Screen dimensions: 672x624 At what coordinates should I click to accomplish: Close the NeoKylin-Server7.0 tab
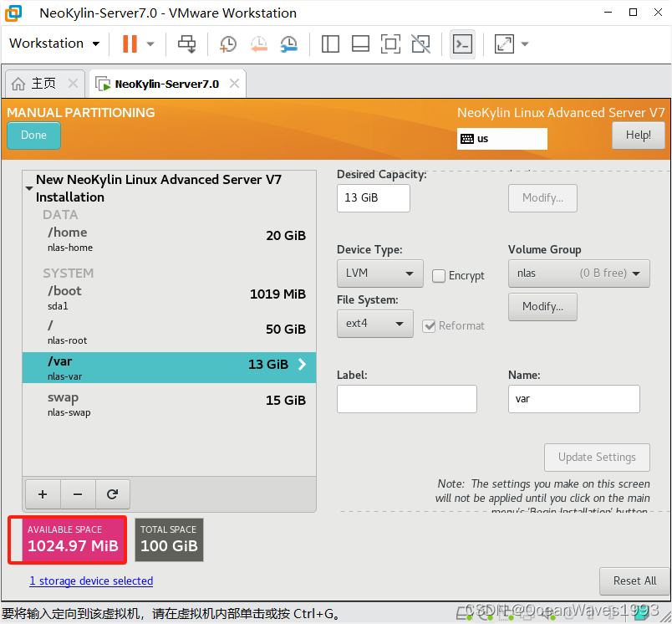(x=234, y=83)
